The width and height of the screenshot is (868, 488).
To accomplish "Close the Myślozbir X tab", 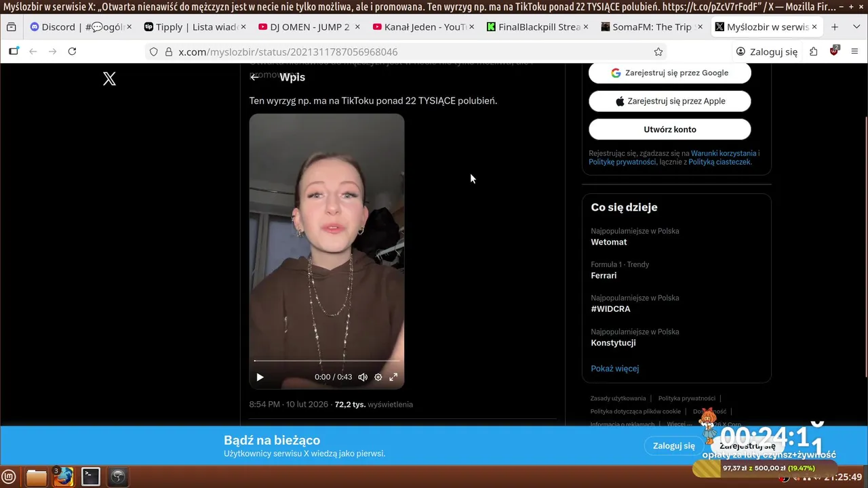I will pyautogui.click(x=814, y=27).
